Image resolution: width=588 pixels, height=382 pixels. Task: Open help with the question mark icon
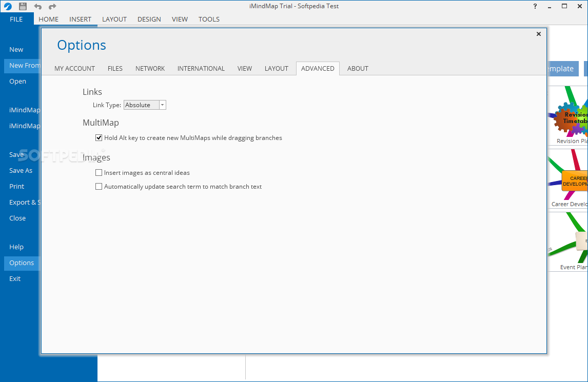click(535, 6)
